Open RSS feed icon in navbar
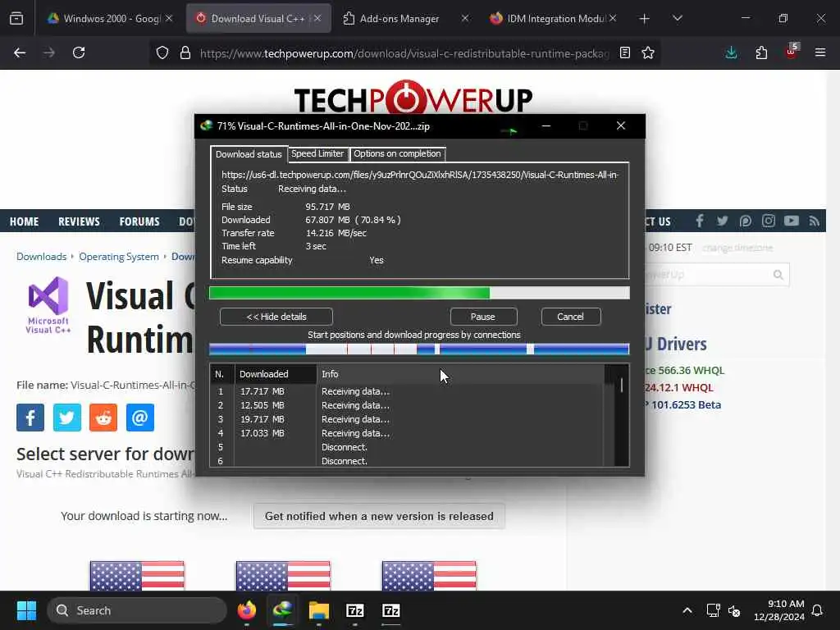The width and height of the screenshot is (840, 630). tap(815, 221)
